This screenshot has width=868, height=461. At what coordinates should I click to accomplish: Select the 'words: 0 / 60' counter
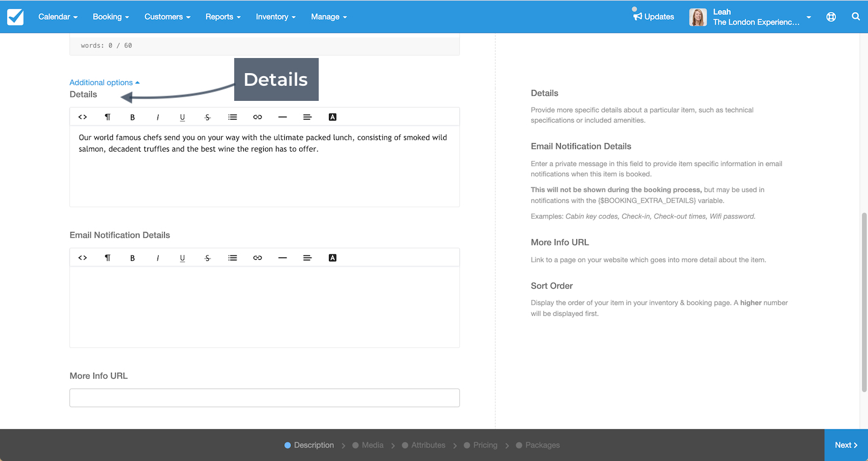pos(106,45)
